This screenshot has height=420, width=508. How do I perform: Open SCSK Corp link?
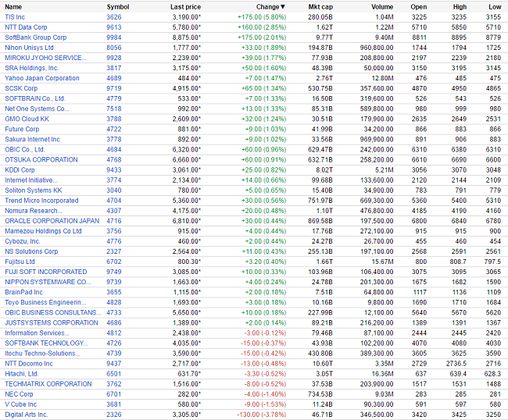tap(21, 88)
